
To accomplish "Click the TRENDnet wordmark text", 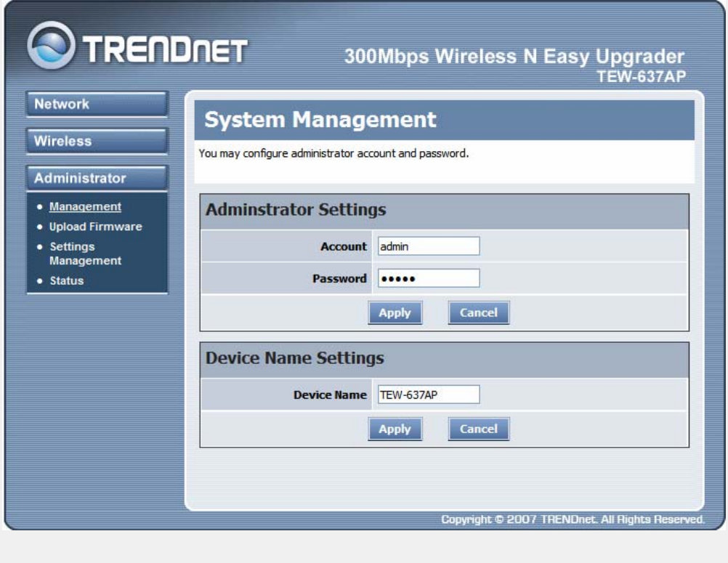I will (x=165, y=49).
